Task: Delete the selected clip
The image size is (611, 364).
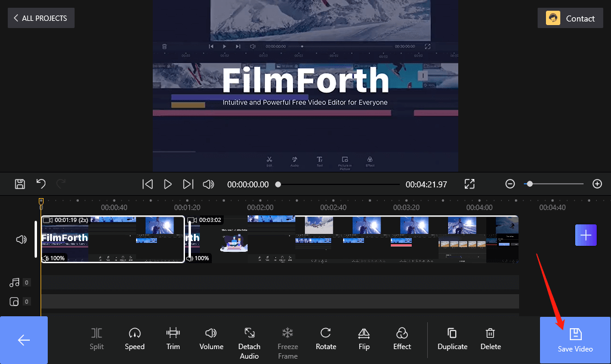Action: click(490, 339)
